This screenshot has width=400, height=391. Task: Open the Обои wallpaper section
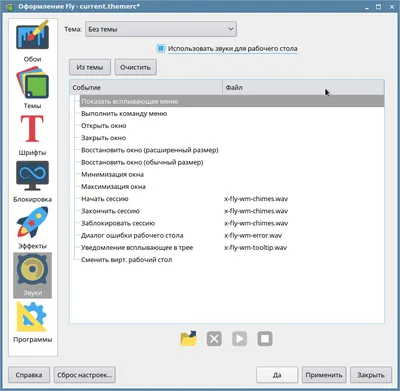[x=32, y=41]
